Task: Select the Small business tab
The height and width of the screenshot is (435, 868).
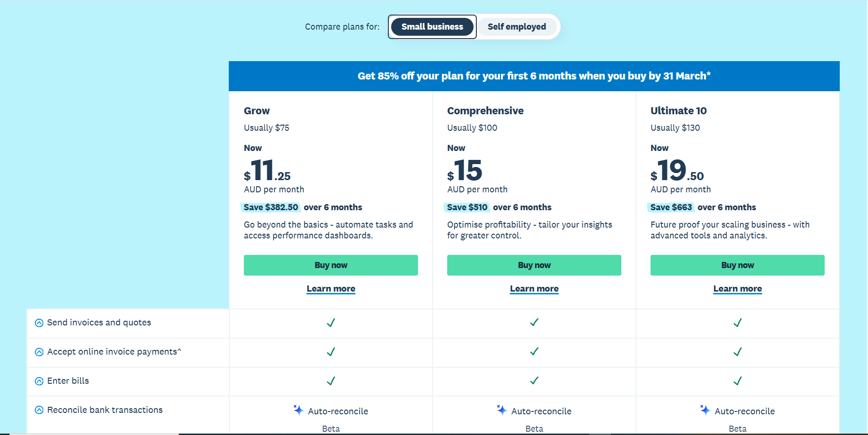Action: [x=432, y=27]
